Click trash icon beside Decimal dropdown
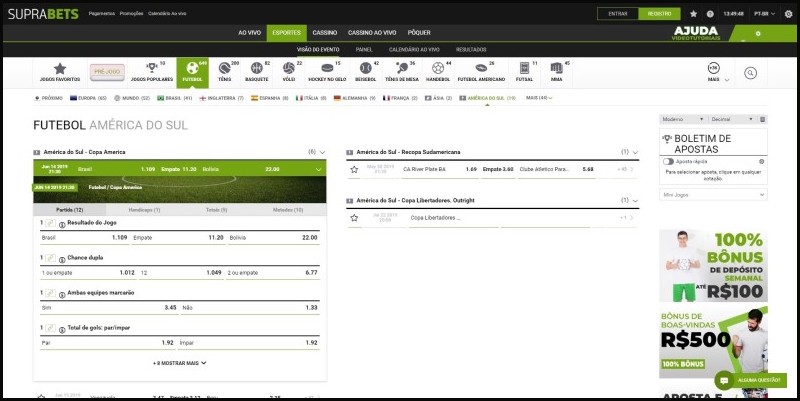 762,119
